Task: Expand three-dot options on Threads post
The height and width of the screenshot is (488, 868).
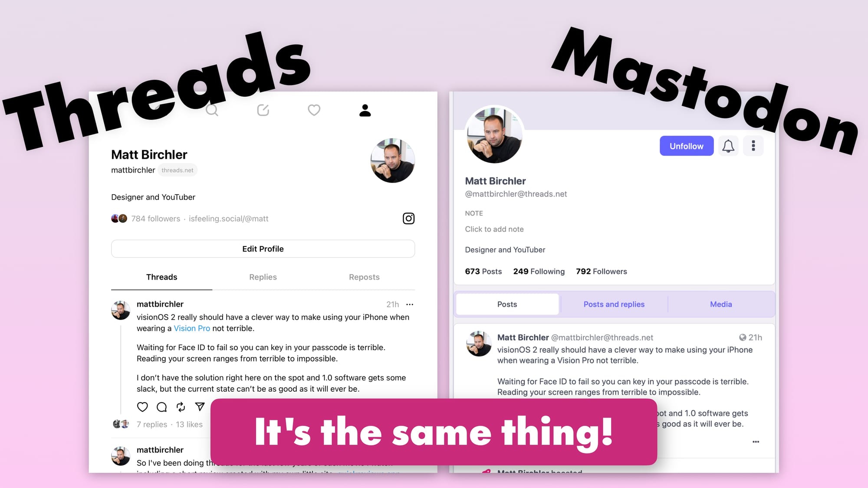Action: point(410,304)
